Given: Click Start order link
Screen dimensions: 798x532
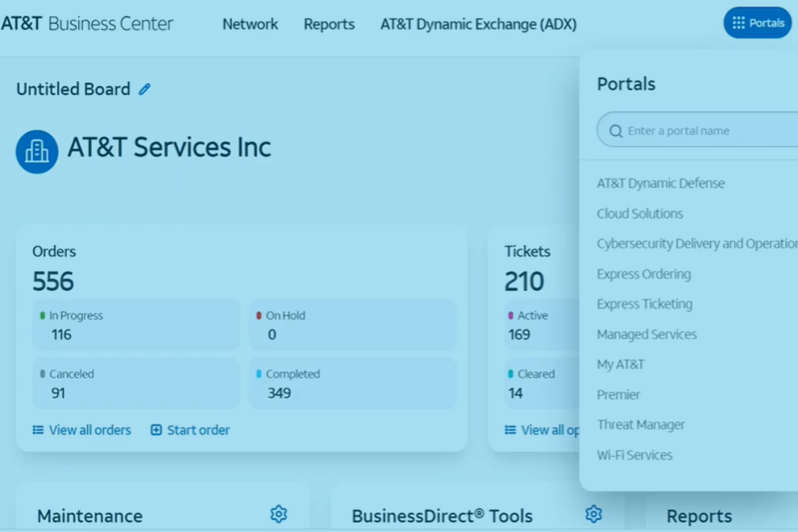Looking at the screenshot, I should 190,430.
